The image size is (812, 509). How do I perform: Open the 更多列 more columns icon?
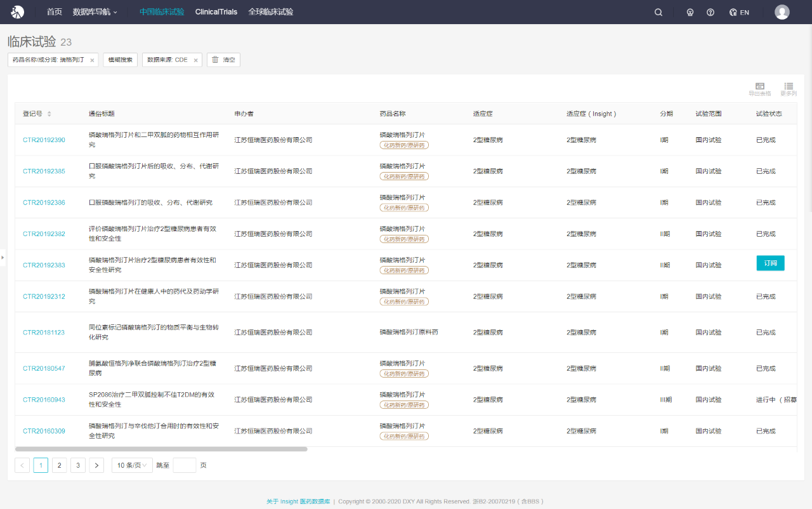pyautogui.click(x=789, y=89)
